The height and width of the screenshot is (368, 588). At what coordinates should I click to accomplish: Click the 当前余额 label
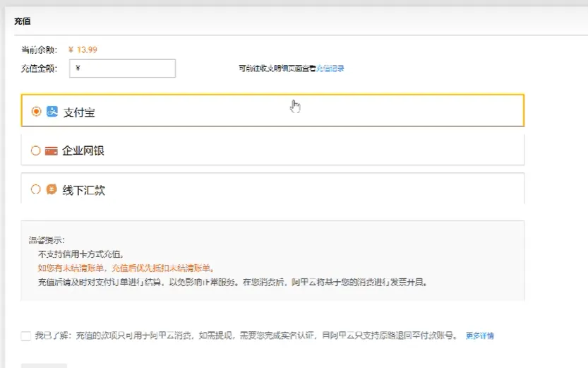[40, 50]
